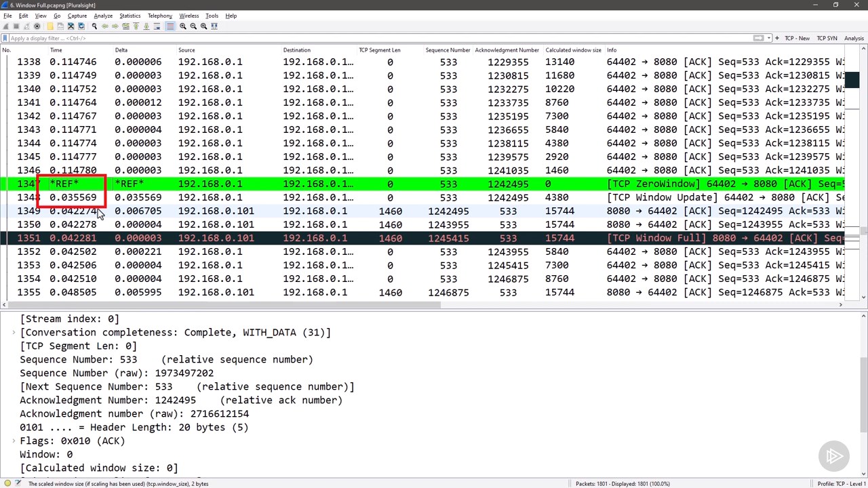Viewport: 868px width, 488px height.
Task: Select packet 1355 in the list
Action: [x=423, y=292]
